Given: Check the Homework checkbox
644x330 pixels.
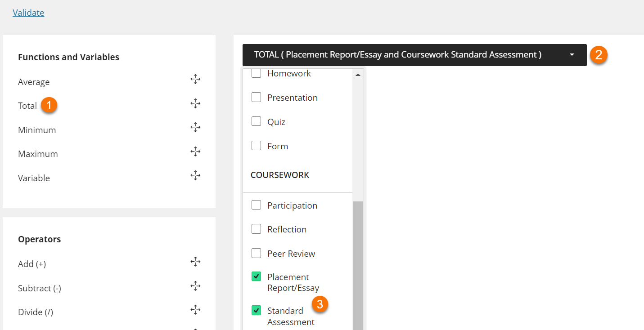Looking at the screenshot, I should click(256, 73).
